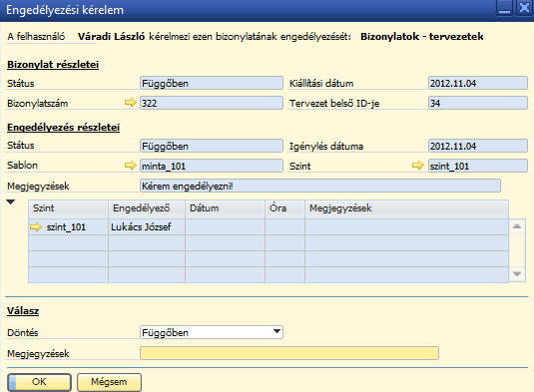The width and height of the screenshot is (534, 392).
Task: Select the Bizonylat Státus field showing Függőben
Action: [x=212, y=83]
